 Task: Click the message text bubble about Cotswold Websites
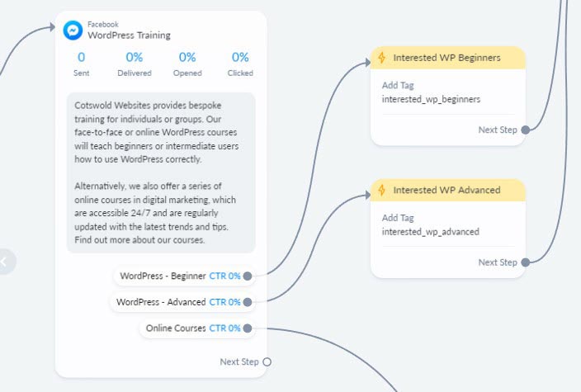[x=161, y=172]
